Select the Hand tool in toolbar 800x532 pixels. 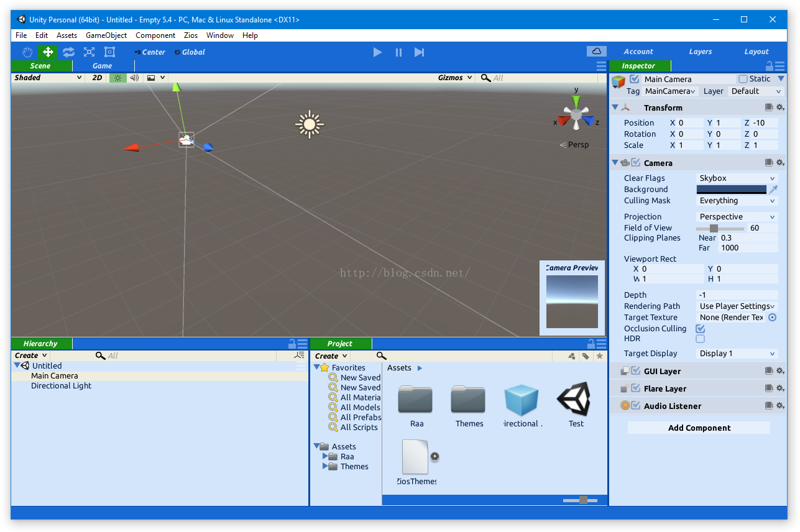point(27,52)
